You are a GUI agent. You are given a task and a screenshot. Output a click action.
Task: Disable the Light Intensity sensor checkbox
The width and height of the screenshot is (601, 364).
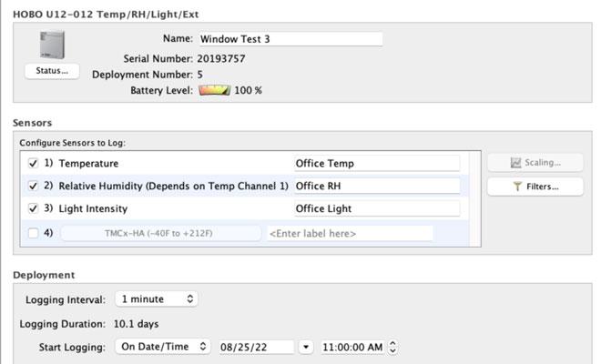click(34, 208)
